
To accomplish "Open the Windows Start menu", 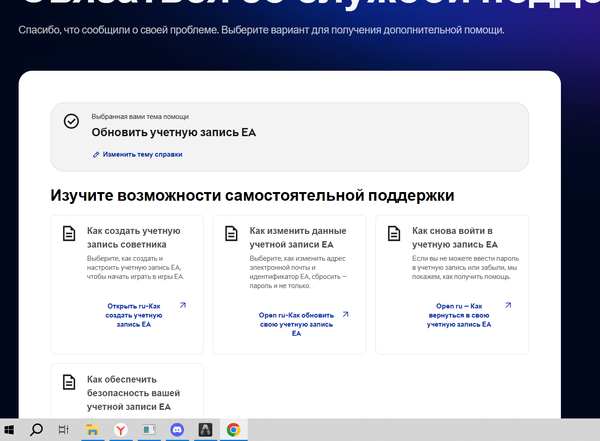I will click(9, 430).
